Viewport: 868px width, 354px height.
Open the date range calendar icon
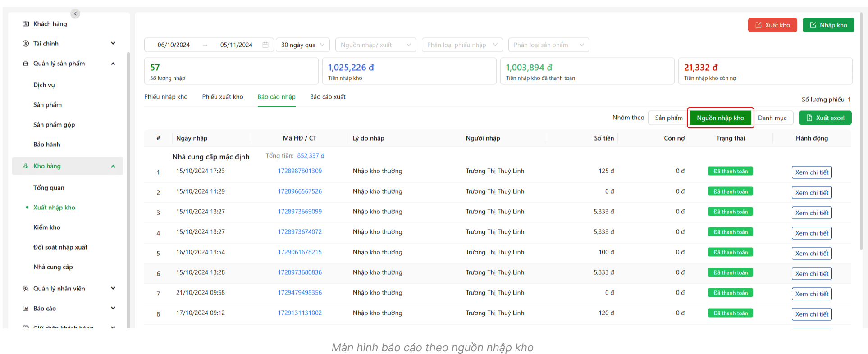(x=265, y=45)
